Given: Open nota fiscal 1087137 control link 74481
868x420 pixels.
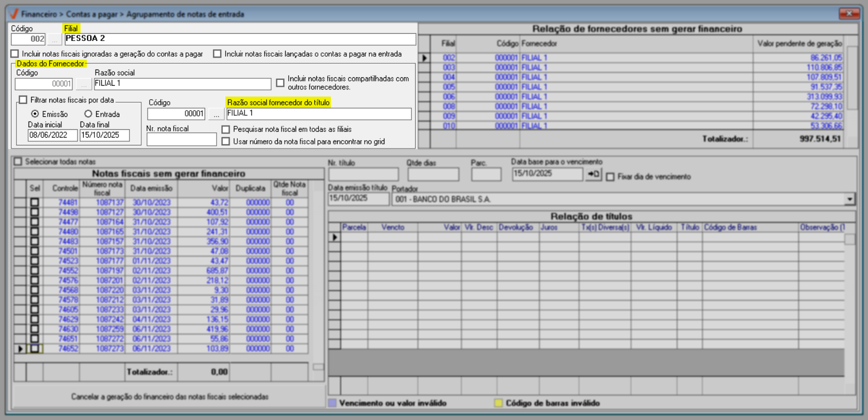Looking at the screenshot, I should 68,202.
